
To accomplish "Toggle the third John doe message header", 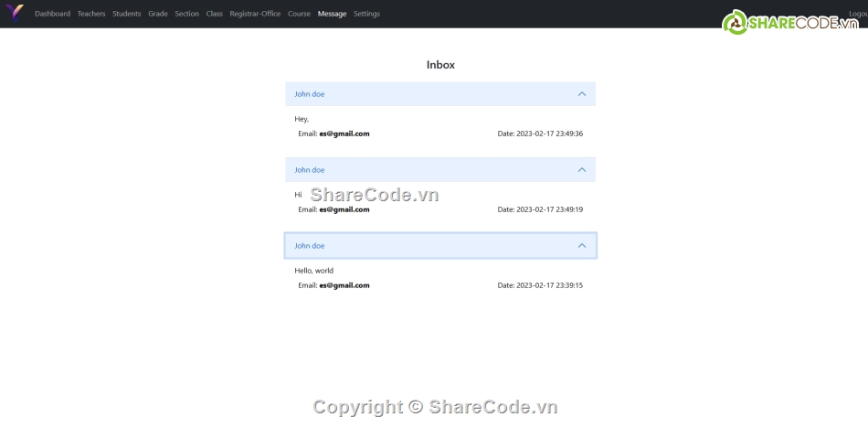I will pyautogui.click(x=310, y=246).
